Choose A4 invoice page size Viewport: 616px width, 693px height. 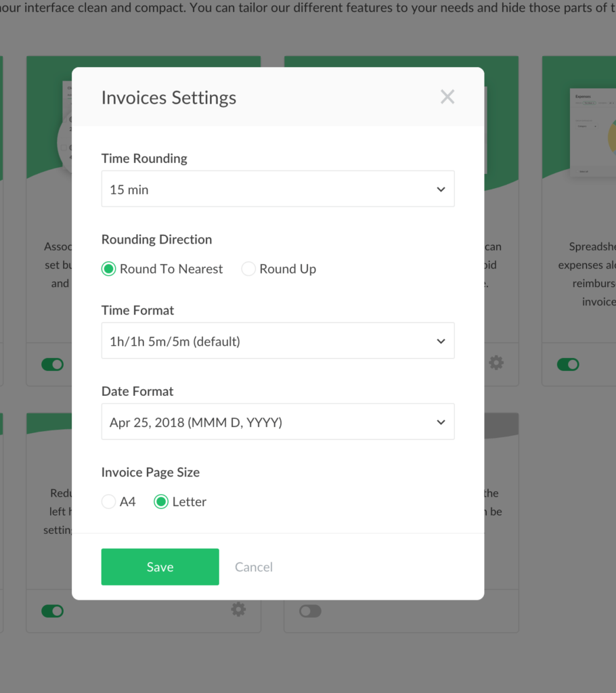108,501
